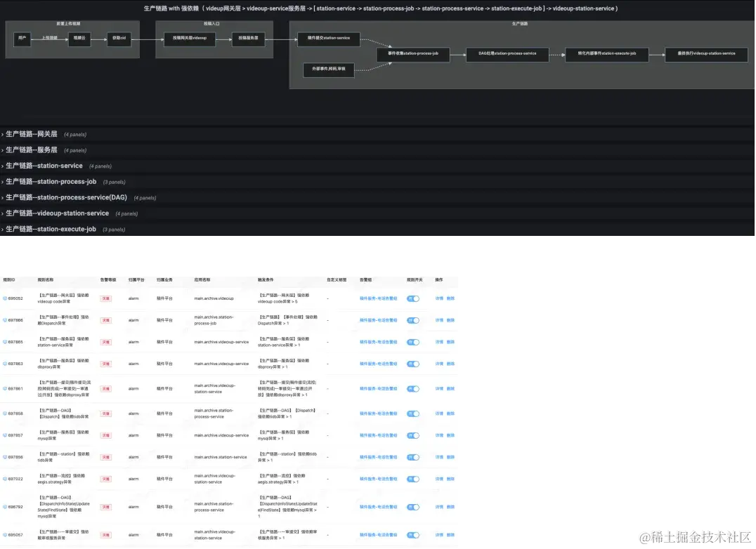Select the 外部事件,转码,审核 diagram node

[329, 70]
